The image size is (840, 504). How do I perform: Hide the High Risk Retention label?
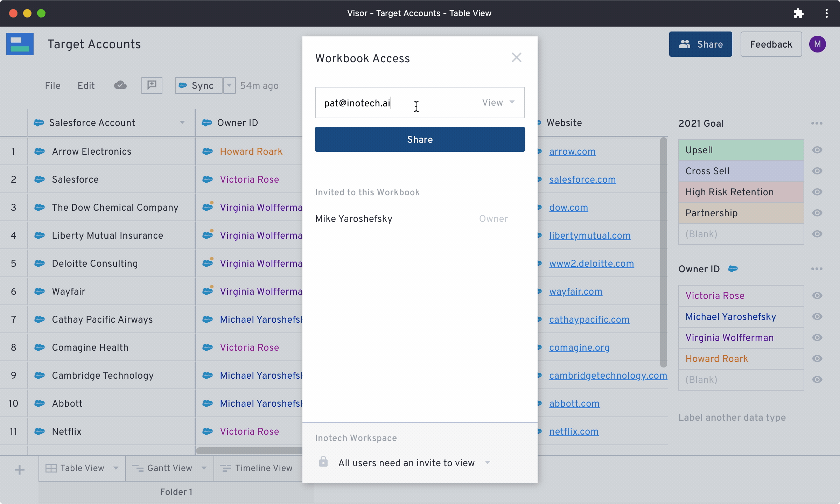click(817, 192)
